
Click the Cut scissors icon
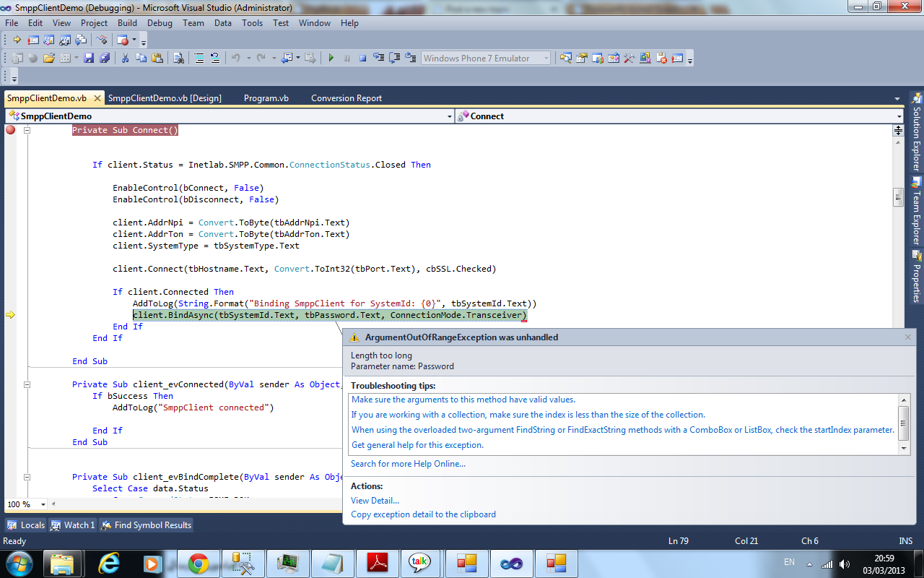pyautogui.click(x=125, y=59)
